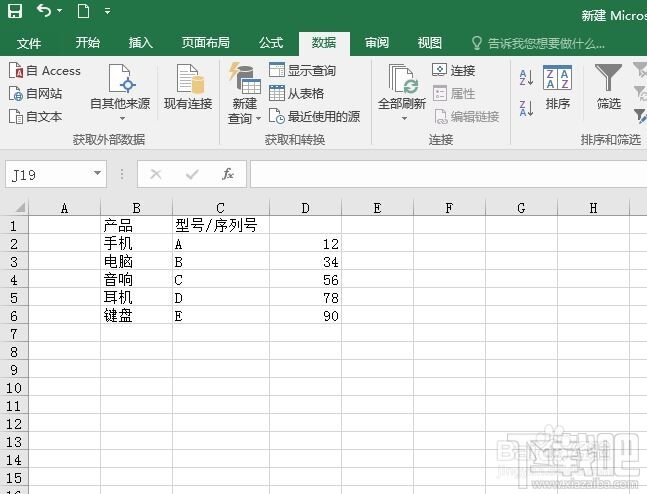Expand quick access toolbar customize arrow
Viewport: 647px width, 494px height.
107,11
